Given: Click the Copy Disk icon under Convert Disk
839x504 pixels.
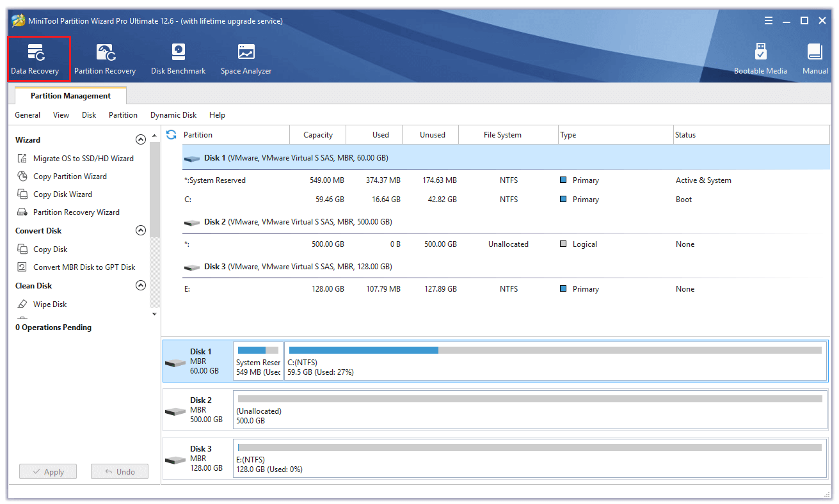Looking at the screenshot, I should tap(22, 249).
